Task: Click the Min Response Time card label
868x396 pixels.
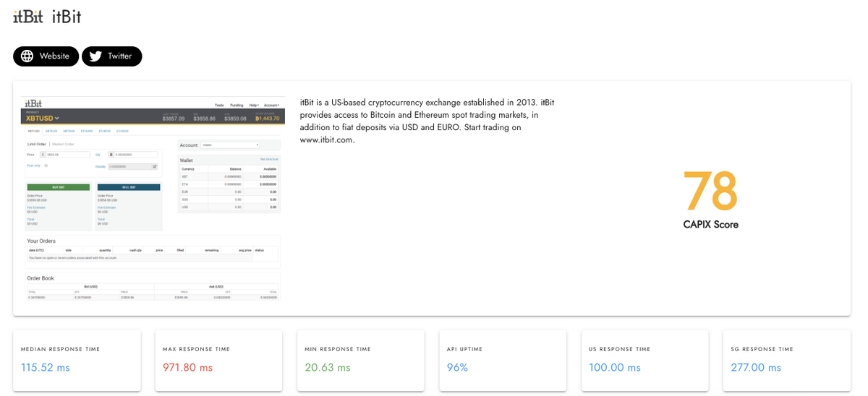Action: coord(338,349)
